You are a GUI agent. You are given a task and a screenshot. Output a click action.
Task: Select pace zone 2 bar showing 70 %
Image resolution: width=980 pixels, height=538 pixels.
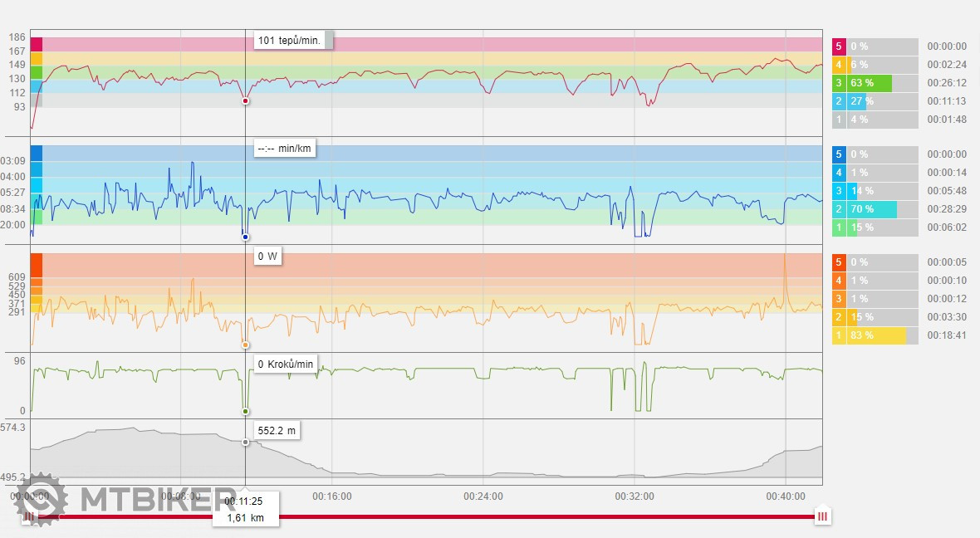tap(875, 209)
